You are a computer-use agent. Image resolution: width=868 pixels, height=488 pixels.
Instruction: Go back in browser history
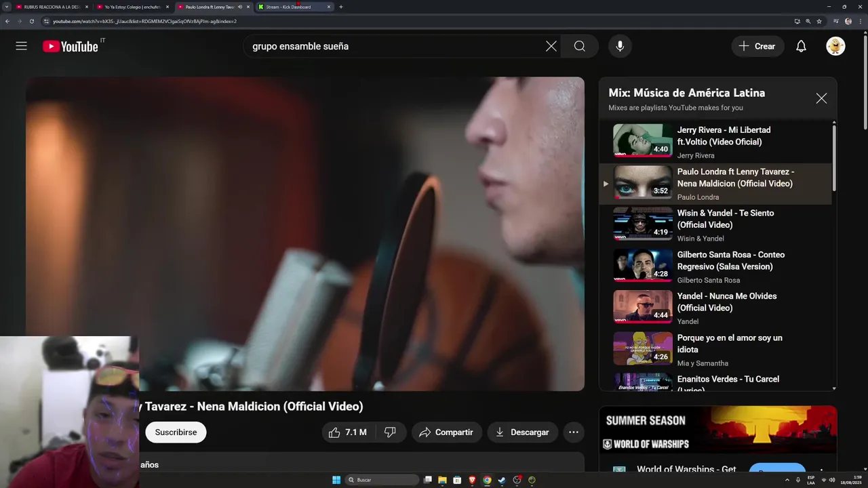tap(7, 21)
